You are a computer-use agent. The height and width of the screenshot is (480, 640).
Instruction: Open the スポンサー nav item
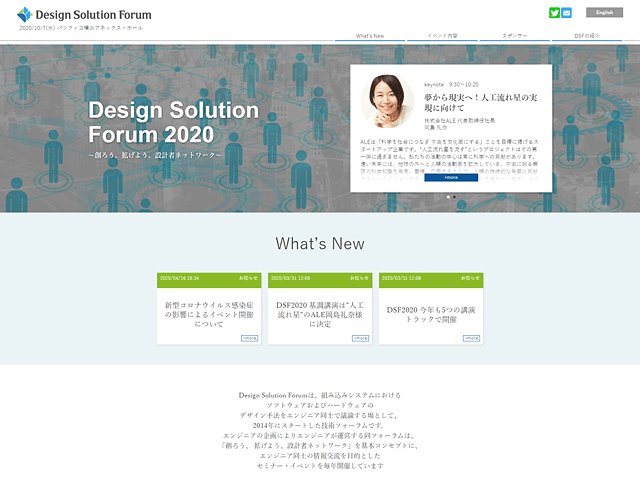pos(514,36)
